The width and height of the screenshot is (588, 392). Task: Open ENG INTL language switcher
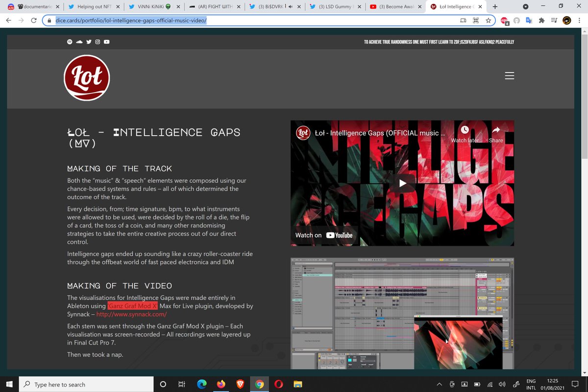pyautogui.click(x=531, y=384)
